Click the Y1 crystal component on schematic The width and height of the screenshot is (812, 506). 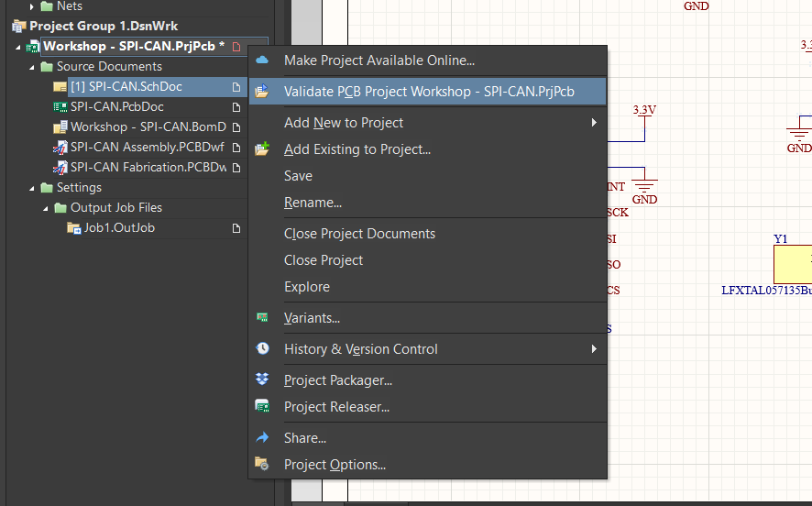tap(793, 264)
